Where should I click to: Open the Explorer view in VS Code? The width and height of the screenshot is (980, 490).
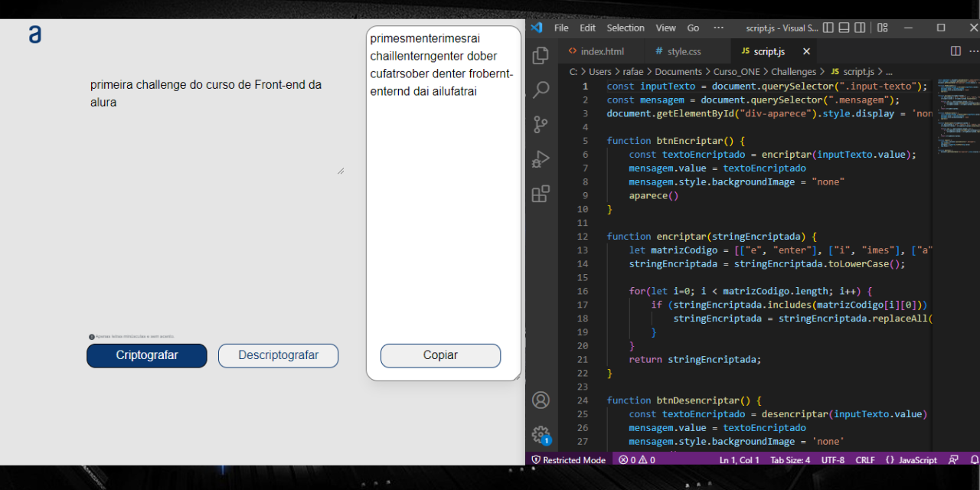(541, 55)
